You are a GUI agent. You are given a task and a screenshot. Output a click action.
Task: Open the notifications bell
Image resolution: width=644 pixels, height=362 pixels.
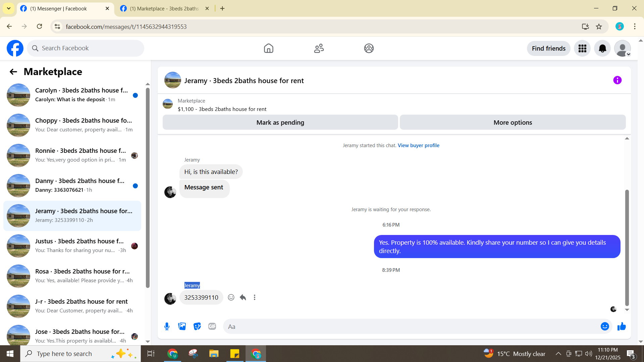(602, 49)
